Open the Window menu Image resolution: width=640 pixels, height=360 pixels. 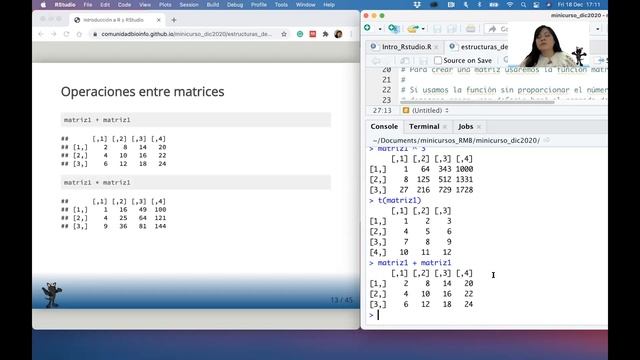click(305, 5)
